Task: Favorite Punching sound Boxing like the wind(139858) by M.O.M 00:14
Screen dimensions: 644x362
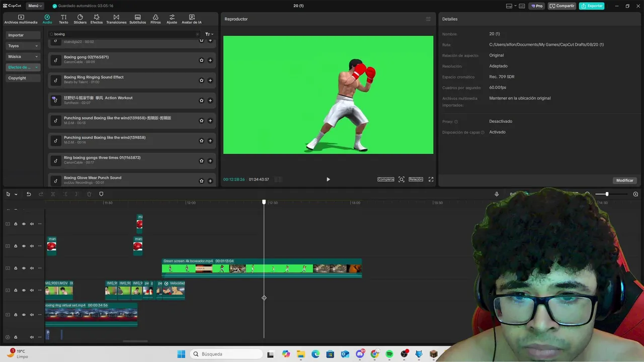Action: (201, 141)
